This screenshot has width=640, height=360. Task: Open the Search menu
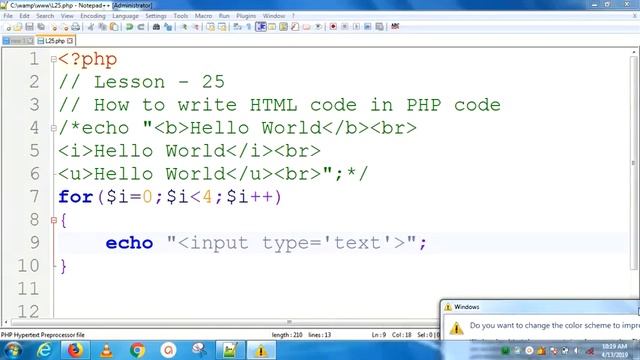click(x=45, y=16)
